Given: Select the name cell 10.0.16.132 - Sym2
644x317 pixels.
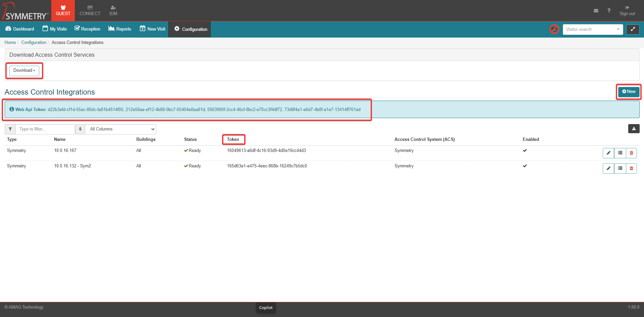Looking at the screenshot, I should (x=72, y=166).
